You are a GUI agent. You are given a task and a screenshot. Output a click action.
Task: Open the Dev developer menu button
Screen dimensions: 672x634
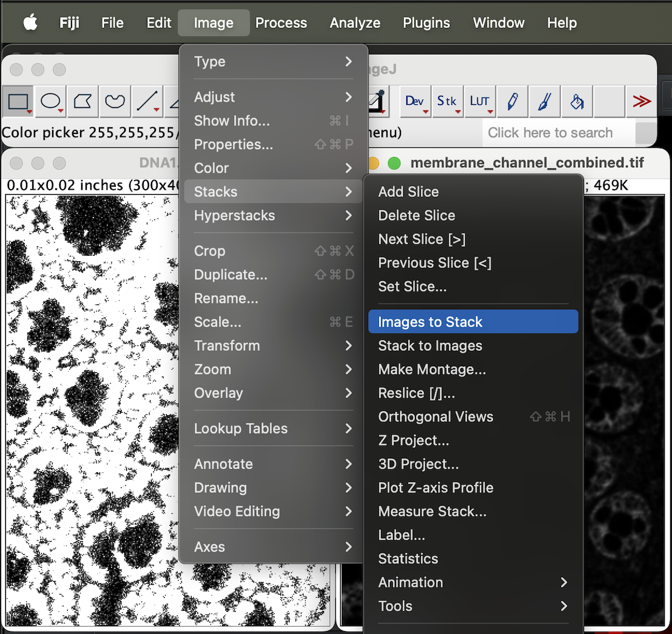point(415,101)
